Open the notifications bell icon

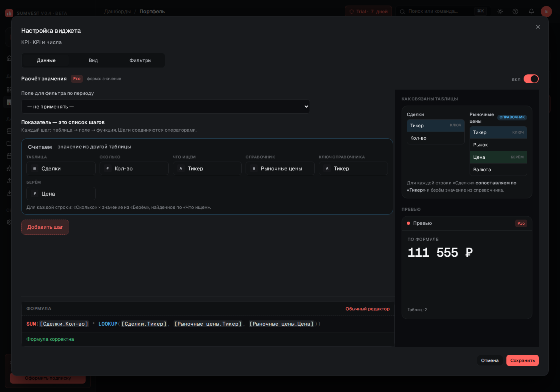(x=531, y=11)
